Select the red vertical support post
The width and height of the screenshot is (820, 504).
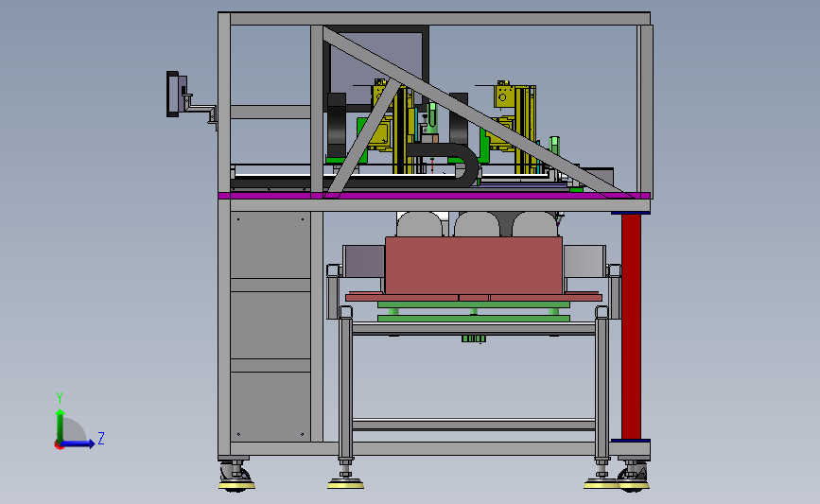631,327
